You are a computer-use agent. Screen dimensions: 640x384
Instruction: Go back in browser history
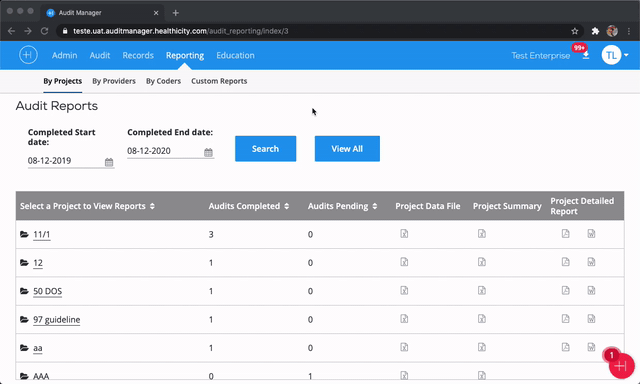11,31
